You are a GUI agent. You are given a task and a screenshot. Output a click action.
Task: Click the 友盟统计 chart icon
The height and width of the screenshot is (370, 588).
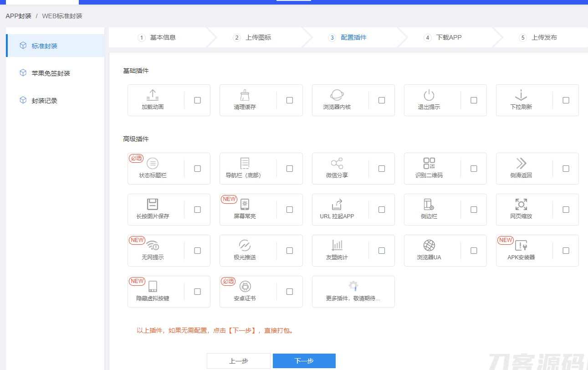[337, 245]
